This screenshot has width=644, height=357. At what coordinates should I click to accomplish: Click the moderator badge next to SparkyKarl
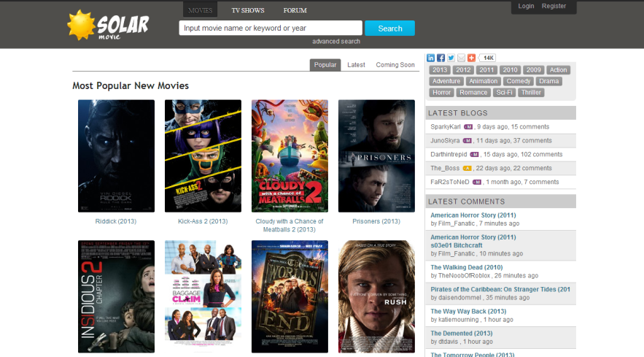point(468,127)
